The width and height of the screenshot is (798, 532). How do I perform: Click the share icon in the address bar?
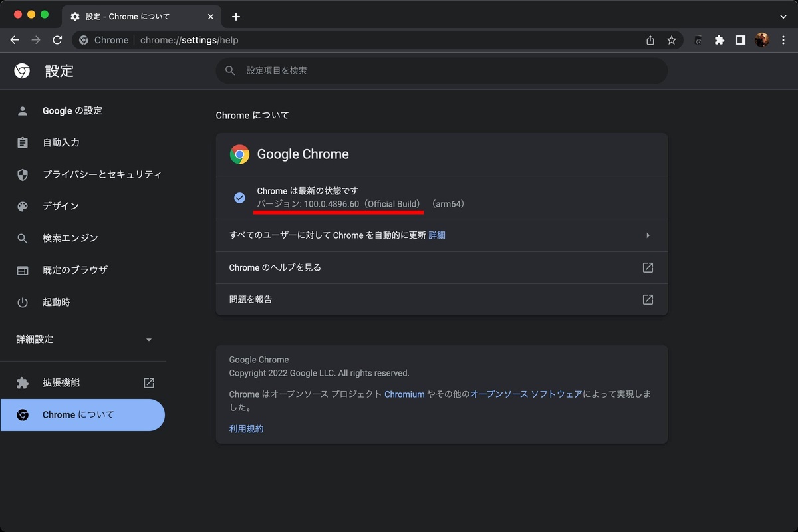(x=650, y=40)
